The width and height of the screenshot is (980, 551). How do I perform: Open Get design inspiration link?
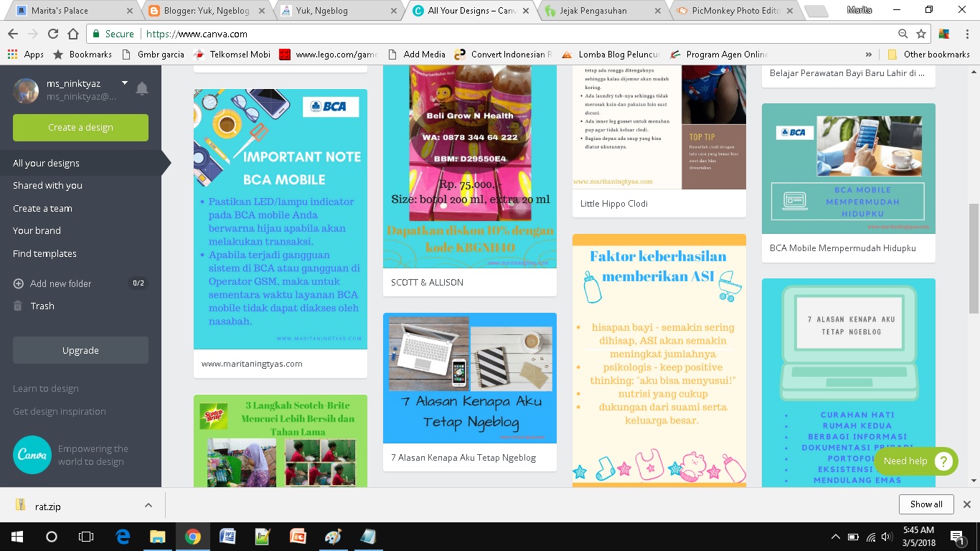pyautogui.click(x=60, y=412)
